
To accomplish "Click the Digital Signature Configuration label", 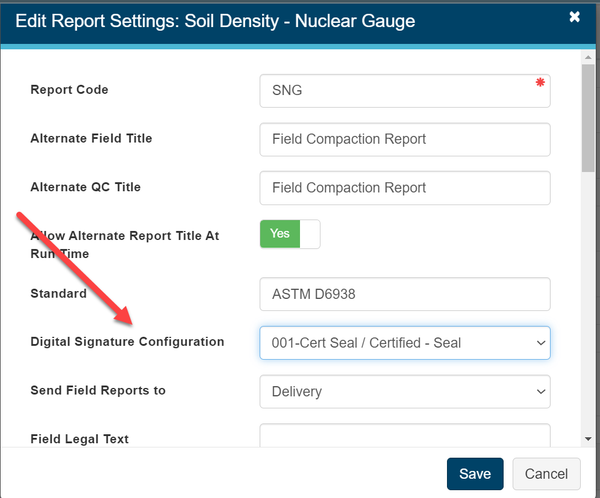I will pyautogui.click(x=127, y=342).
